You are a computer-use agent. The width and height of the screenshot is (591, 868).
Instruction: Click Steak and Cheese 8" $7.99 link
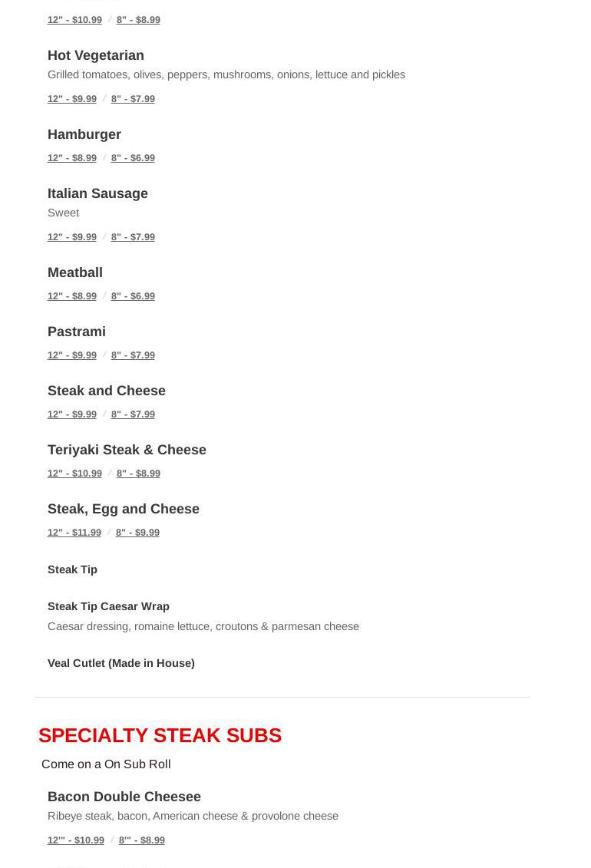tap(133, 414)
